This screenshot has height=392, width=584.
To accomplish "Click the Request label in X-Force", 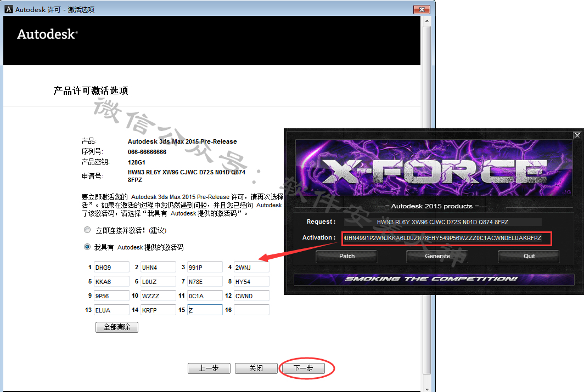I will (321, 221).
